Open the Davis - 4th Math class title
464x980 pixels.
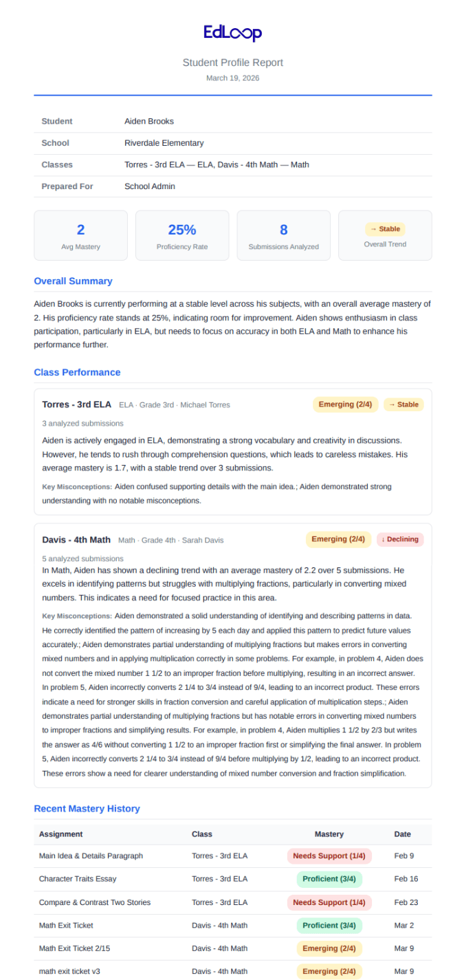point(76,540)
